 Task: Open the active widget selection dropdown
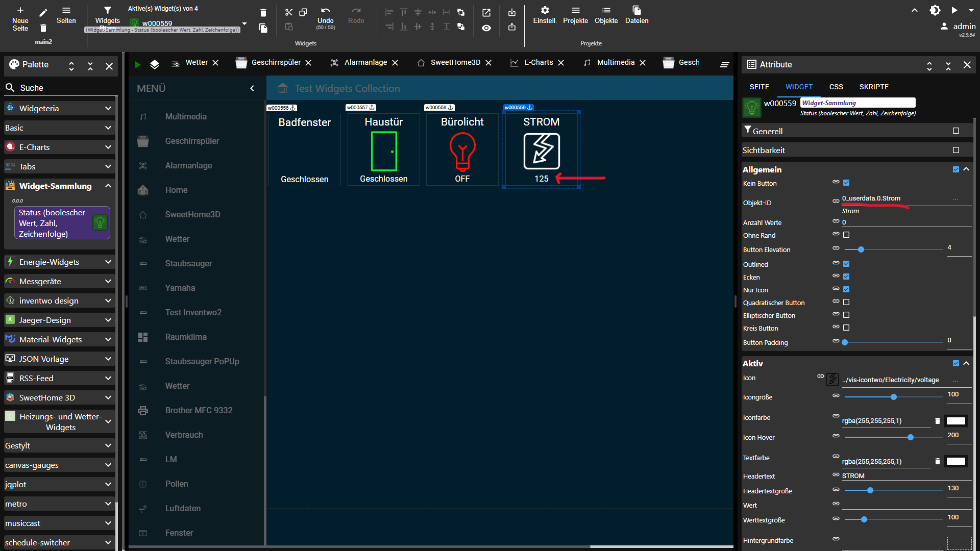244,23
